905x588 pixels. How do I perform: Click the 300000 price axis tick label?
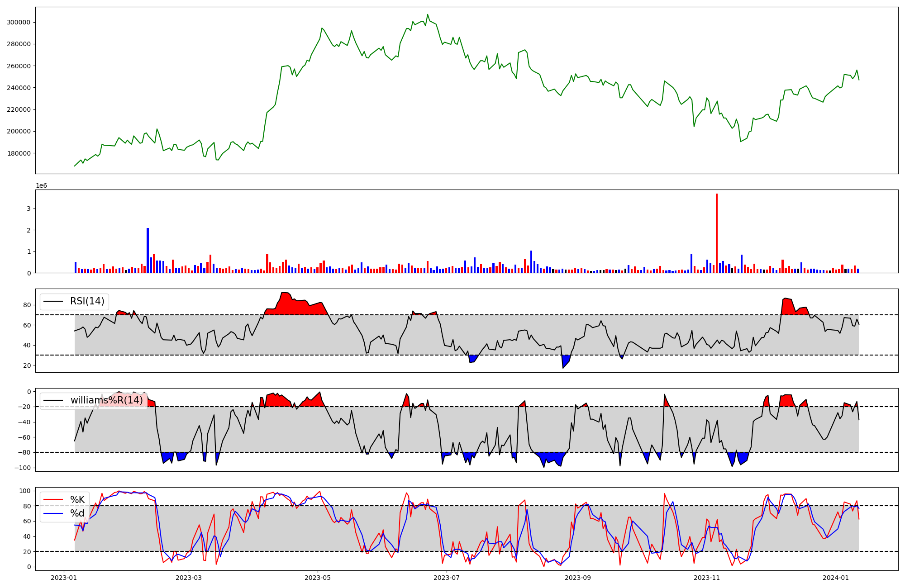pyautogui.click(x=19, y=22)
